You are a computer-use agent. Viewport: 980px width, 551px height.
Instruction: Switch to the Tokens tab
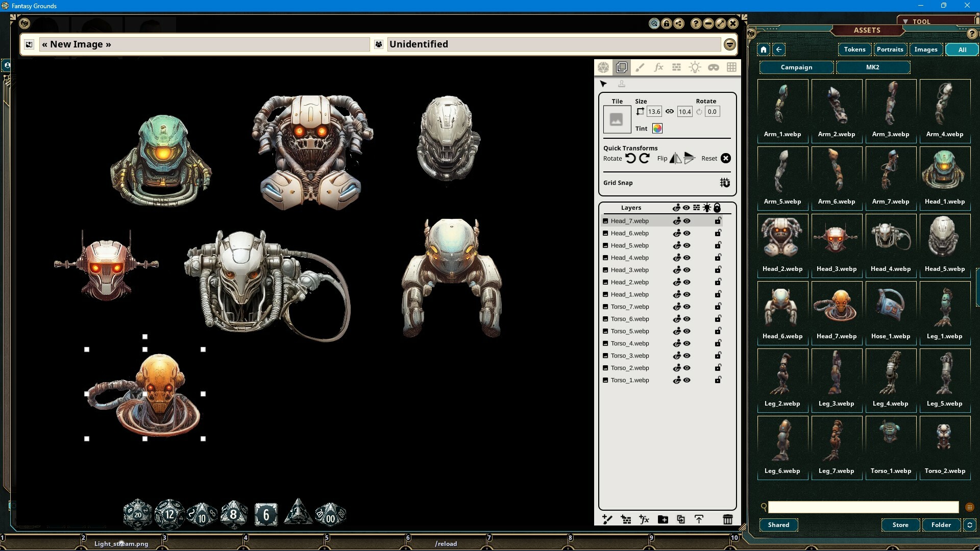[854, 49]
